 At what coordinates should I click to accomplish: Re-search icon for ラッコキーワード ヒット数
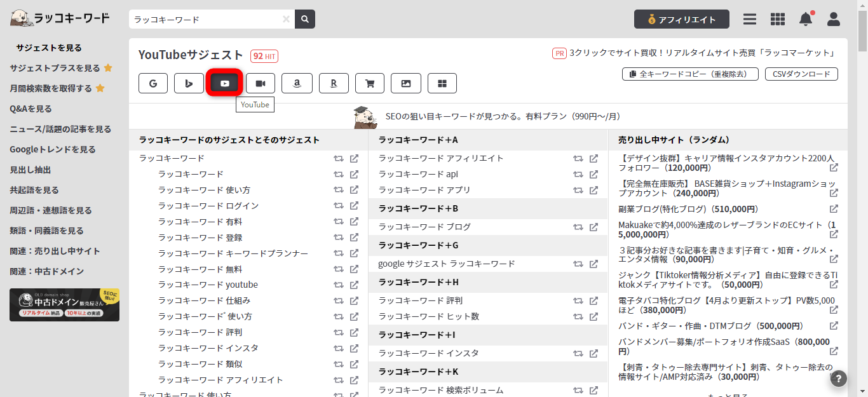[x=578, y=316]
